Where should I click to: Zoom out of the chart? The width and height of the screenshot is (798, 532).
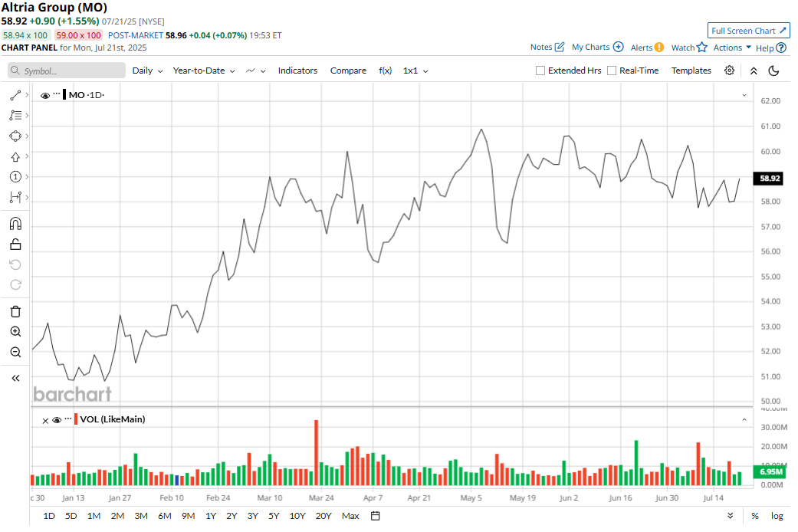coord(16,353)
